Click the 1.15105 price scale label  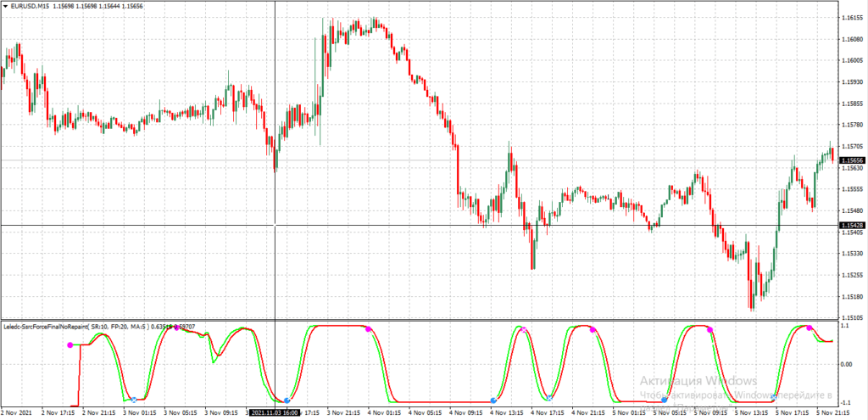point(851,317)
